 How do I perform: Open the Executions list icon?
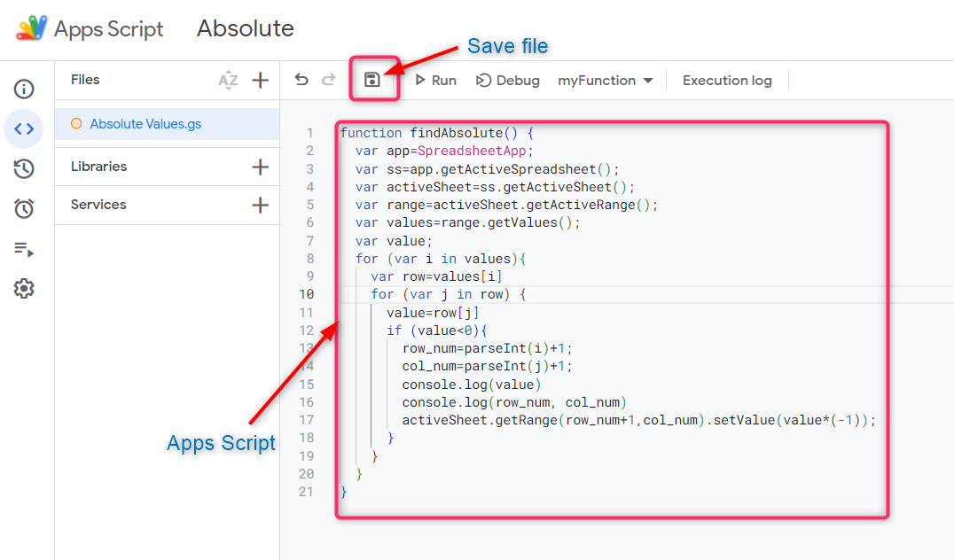24,249
